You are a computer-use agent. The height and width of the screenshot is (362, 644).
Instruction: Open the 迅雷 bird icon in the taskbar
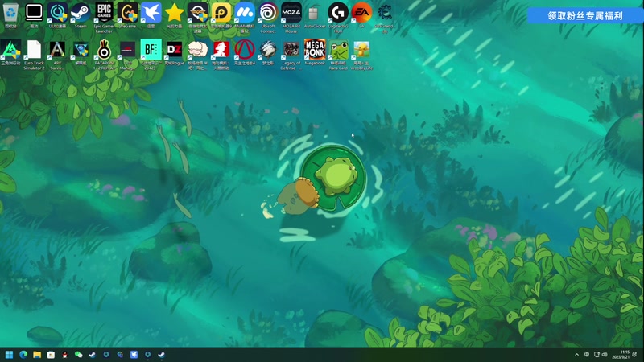pos(134,355)
